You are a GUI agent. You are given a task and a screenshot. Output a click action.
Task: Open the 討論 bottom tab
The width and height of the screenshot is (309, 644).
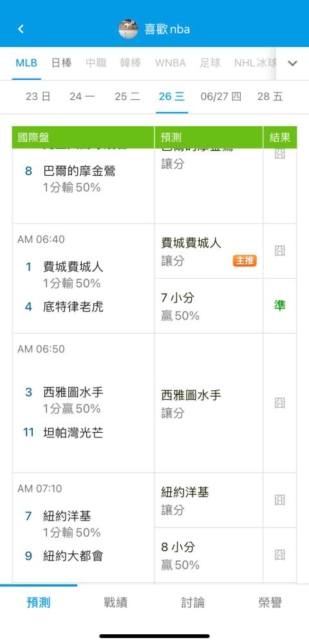(193, 603)
